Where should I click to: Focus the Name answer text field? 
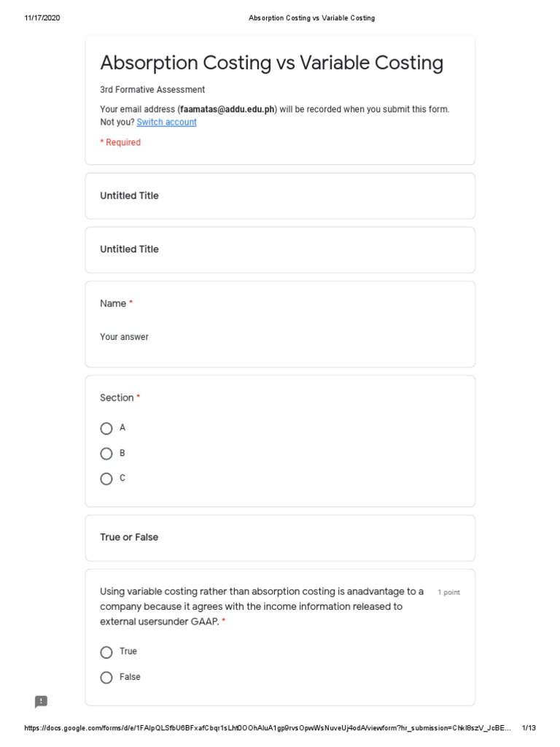tap(124, 337)
